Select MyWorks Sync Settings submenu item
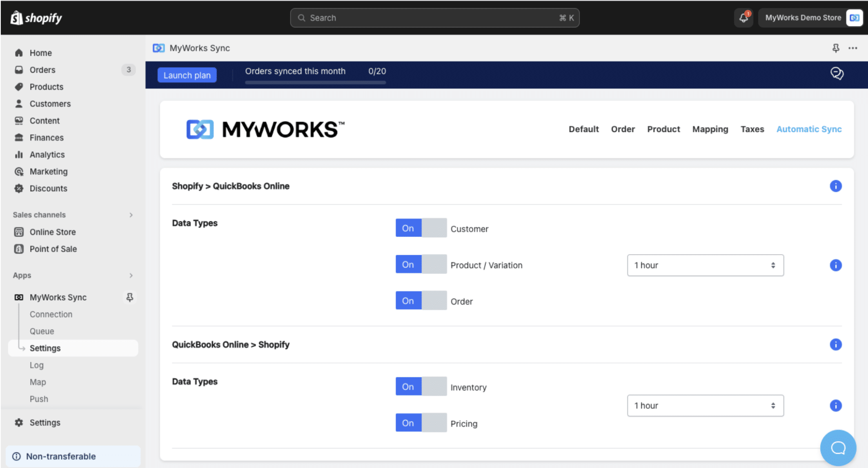The width and height of the screenshot is (868, 468). [x=73, y=348]
